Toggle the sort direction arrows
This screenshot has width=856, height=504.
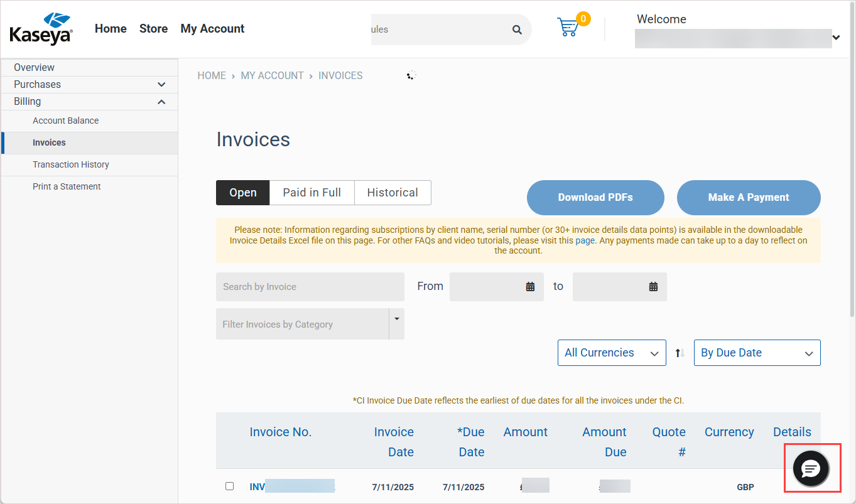pyautogui.click(x=680, y=353)
